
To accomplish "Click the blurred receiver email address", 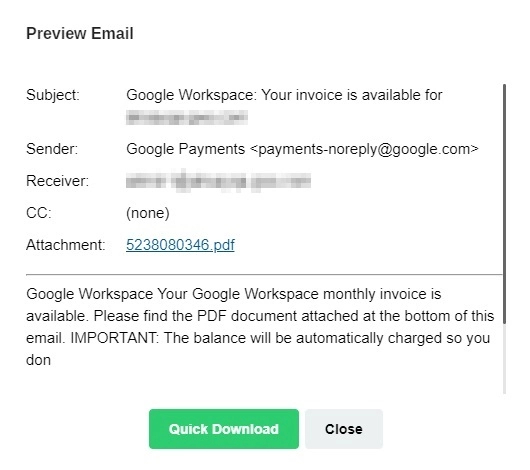I will click(218, 181).
